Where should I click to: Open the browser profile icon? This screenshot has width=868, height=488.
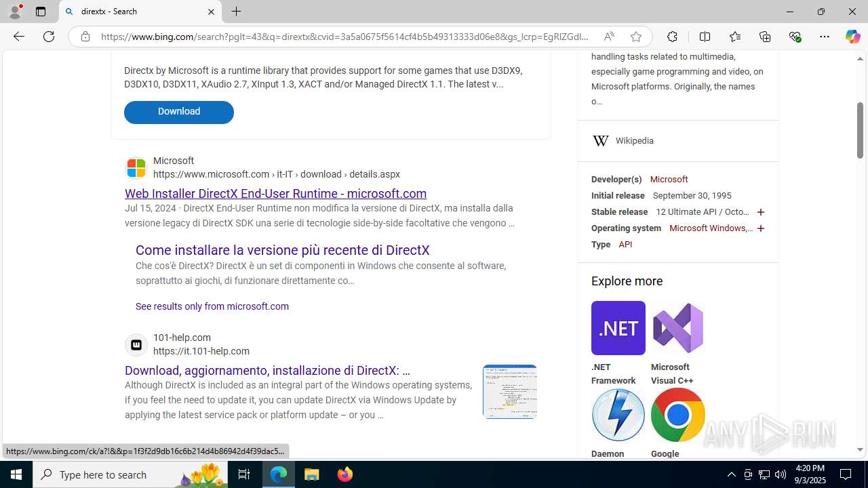click(15, 12)
